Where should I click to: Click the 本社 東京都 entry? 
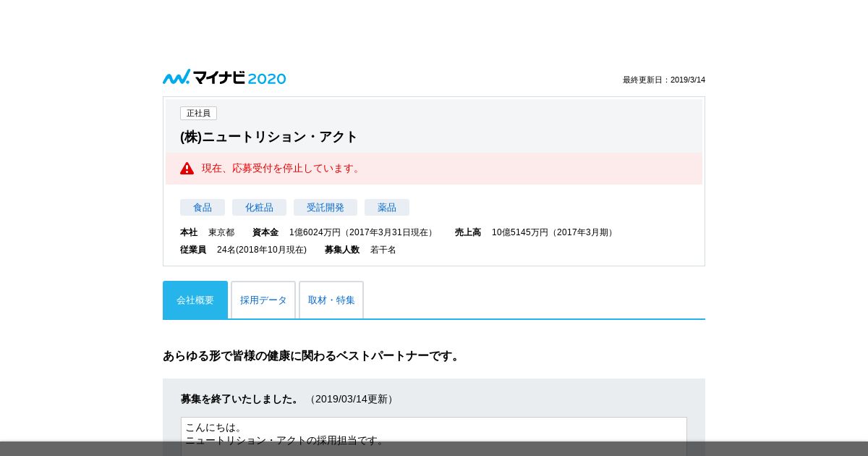(207, 232)
